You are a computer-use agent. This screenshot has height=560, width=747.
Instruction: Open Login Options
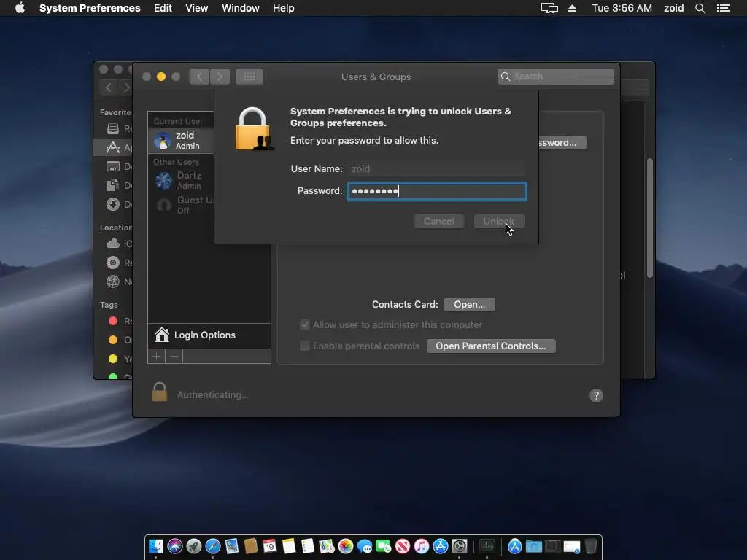click(x=209, y=335)
